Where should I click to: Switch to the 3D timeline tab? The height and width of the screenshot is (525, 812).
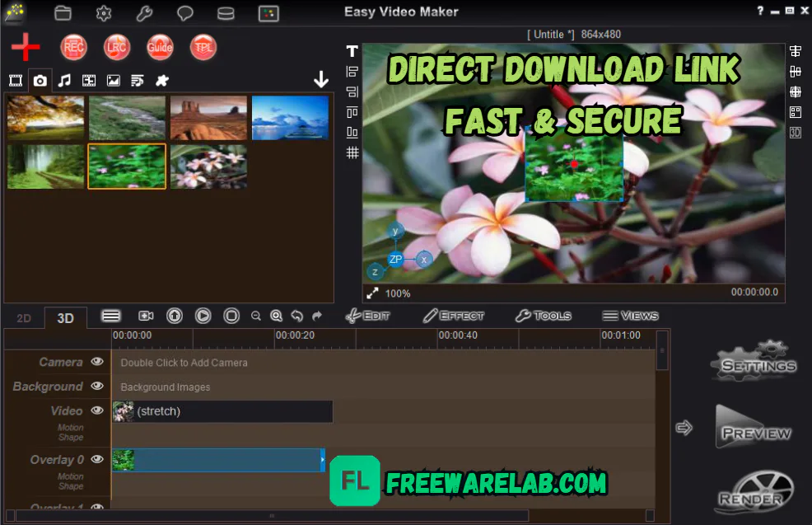tap(65, 318)
